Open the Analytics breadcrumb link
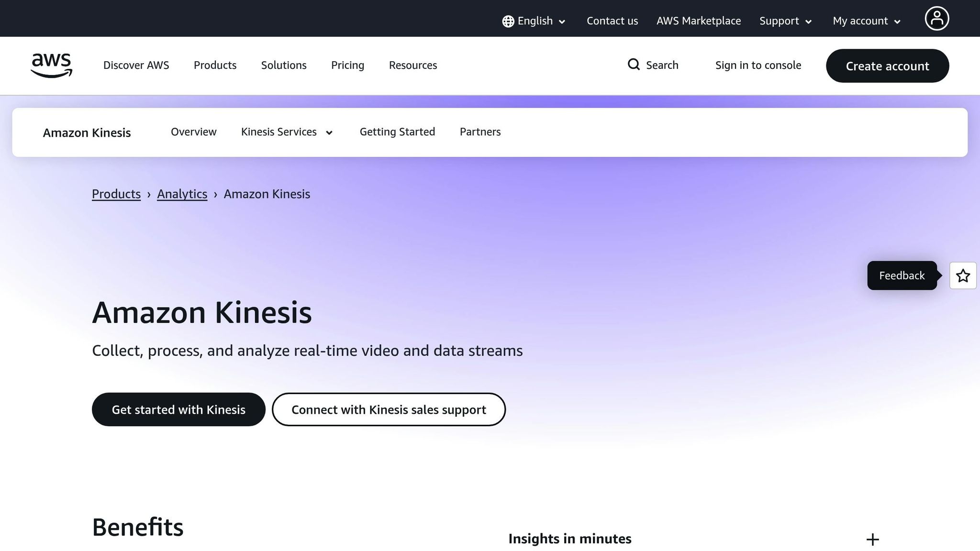The width and height of the screenshot is (980, 551). [x=182, y=194]
